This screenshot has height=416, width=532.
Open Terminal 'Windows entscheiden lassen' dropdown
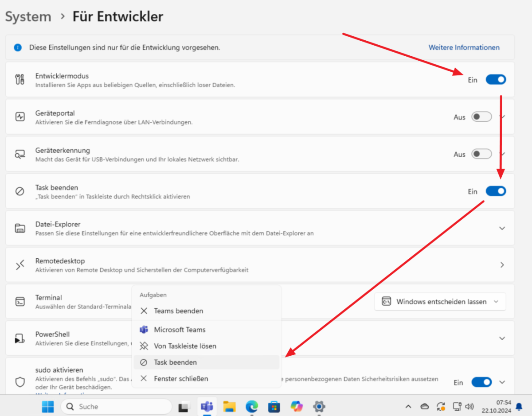[x=440, y=302]
